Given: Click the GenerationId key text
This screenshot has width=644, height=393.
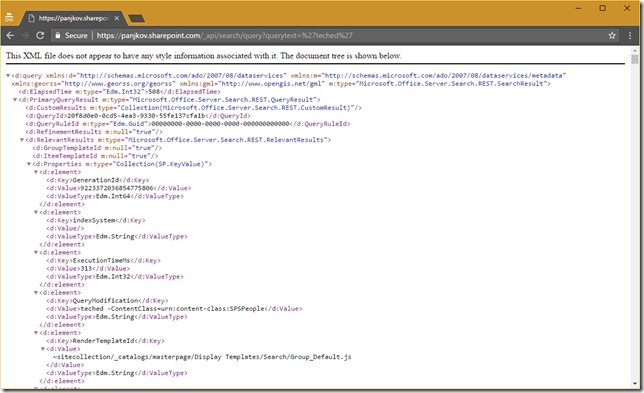Looking at the screenshot, I should point(96,180).
